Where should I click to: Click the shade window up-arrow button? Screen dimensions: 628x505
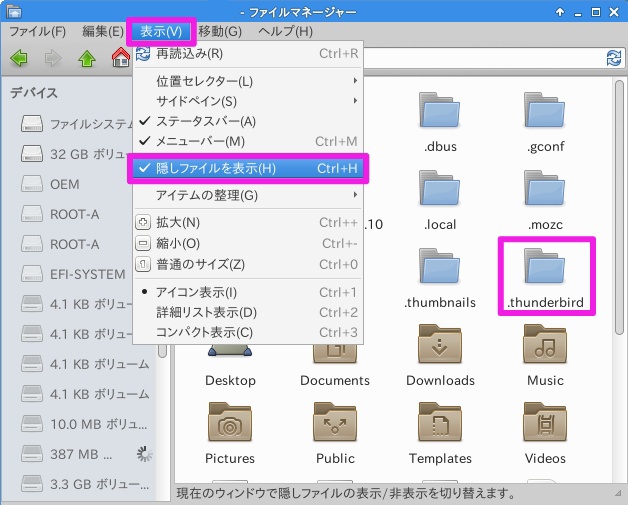tap(560, 12)
